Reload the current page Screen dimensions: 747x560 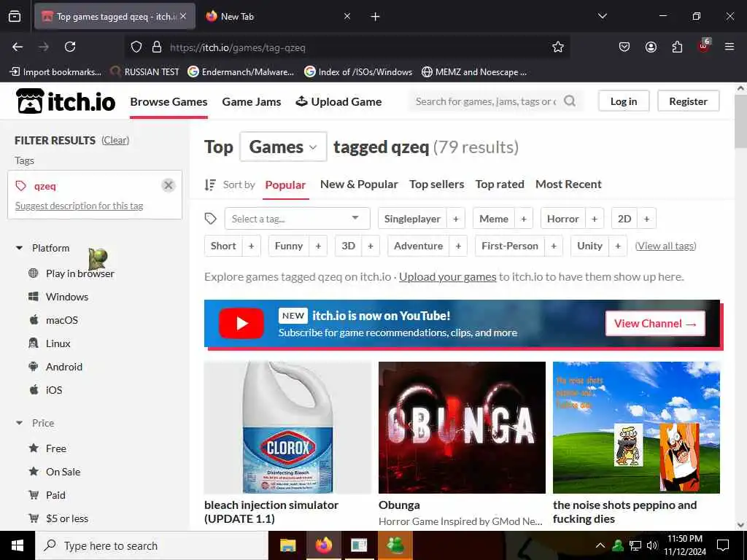(70, 47)
